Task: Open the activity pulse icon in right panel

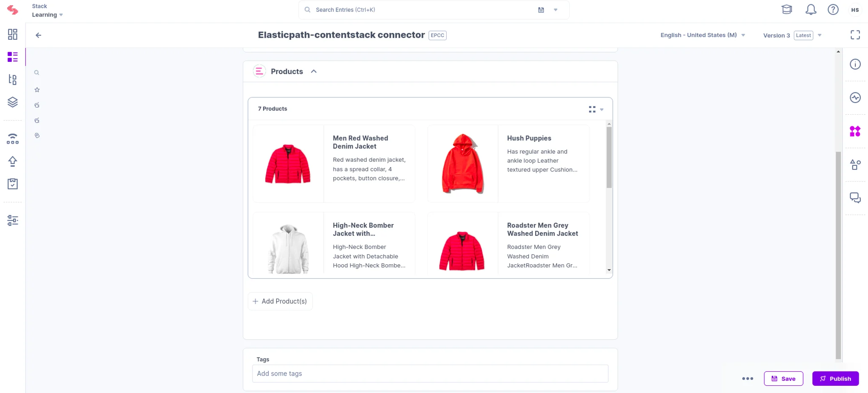Action: pyautogui.click(x=855, y=98)
